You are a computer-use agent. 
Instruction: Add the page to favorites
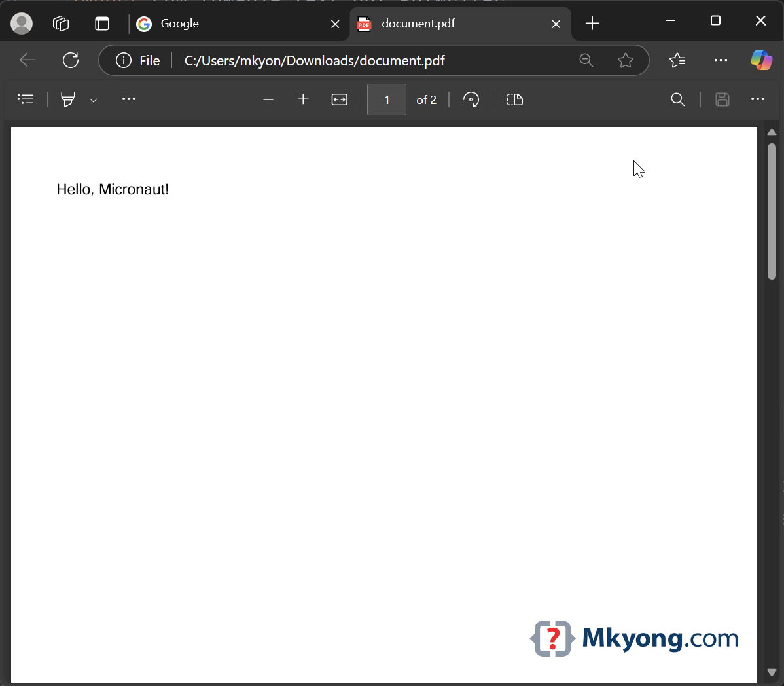click(626, 60)
